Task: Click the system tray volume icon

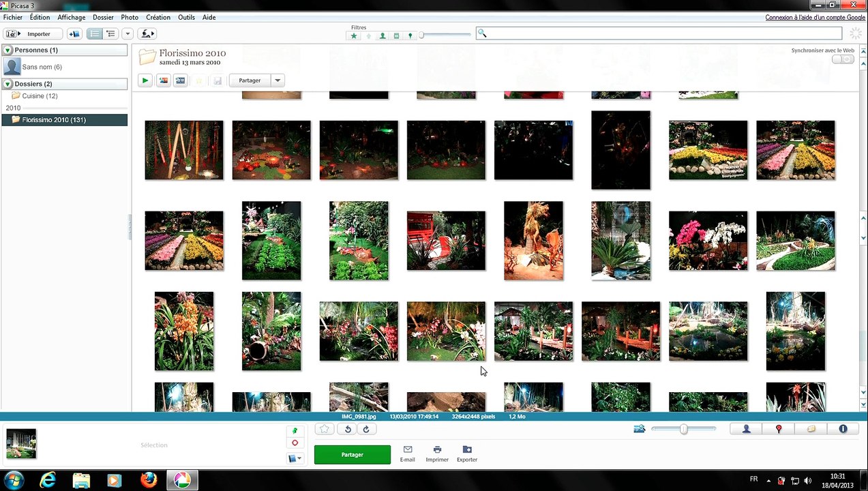Action: 807,480
